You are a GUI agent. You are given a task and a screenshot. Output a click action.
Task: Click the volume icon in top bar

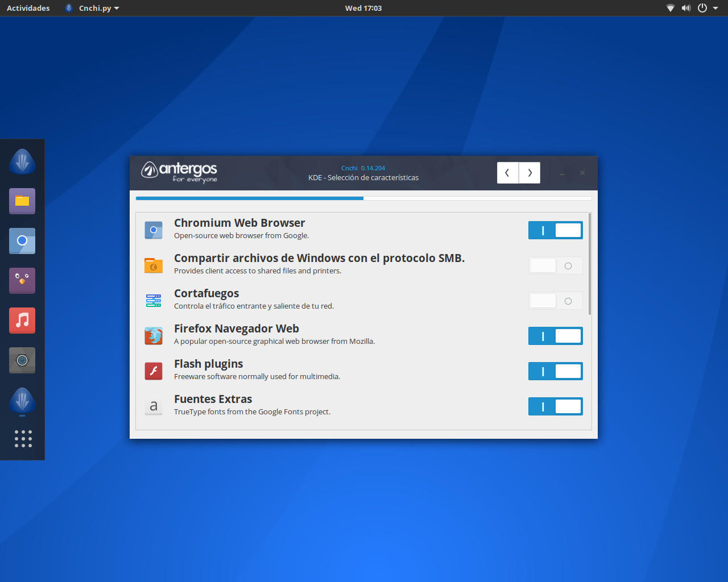(x=686, y=8)
